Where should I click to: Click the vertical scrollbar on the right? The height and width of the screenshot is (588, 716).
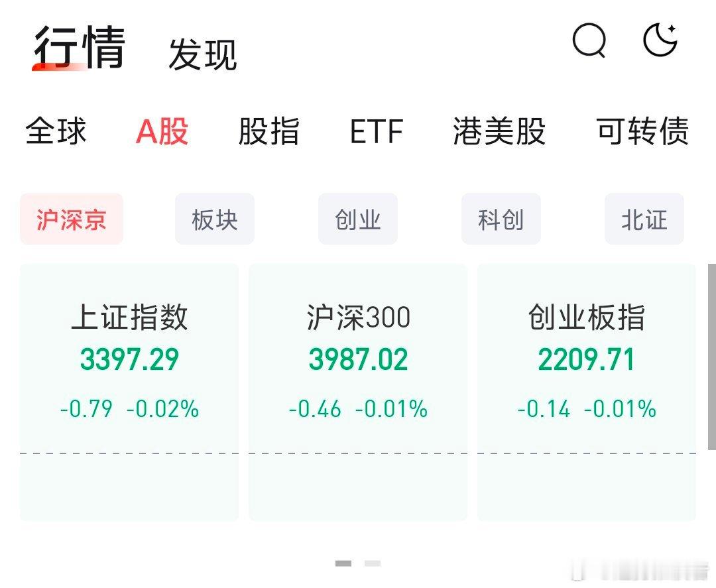pyautogui.click(x=712, y=357)
